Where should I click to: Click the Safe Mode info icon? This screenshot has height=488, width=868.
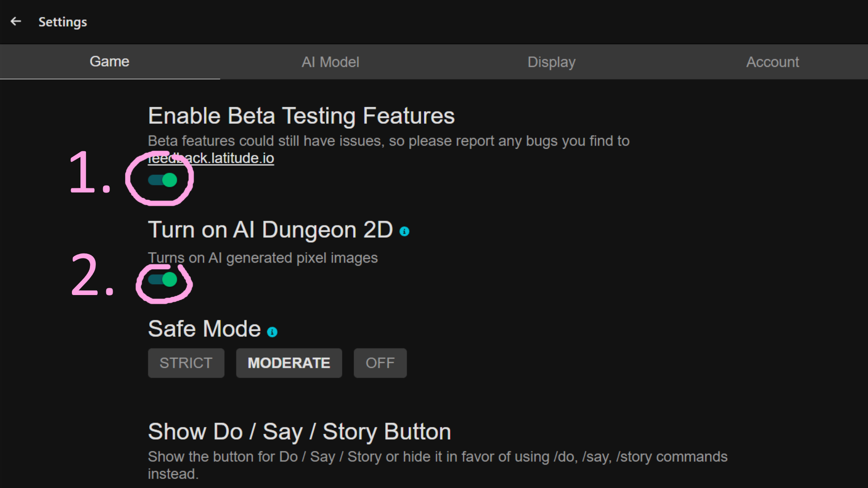pyautogui.click(x=273, y=331)
